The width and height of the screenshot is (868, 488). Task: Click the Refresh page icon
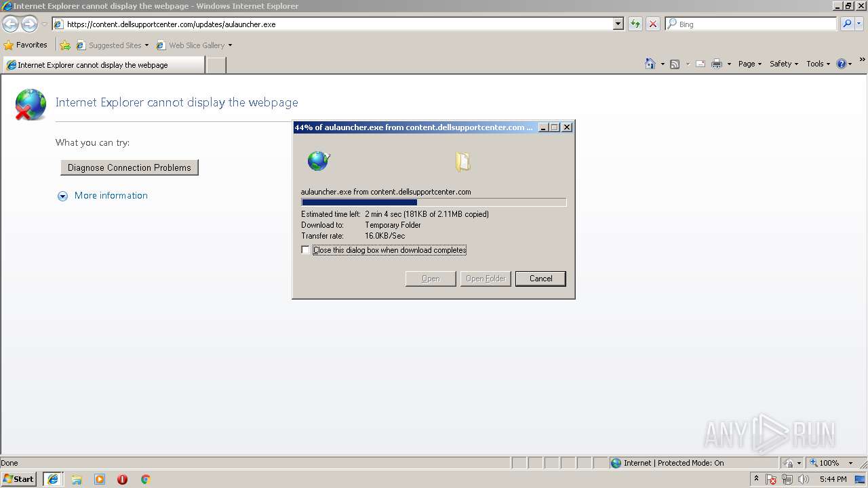tap(635, 24)
